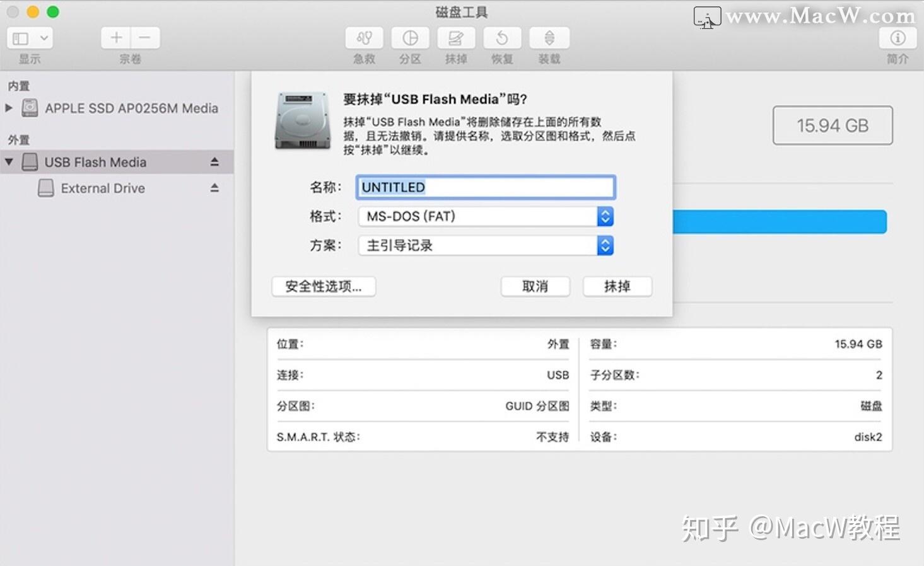Image resolution: width=924 pixels, height=566 pixels.
Task: Collapse the USB Flash Media disclosure triangle
Action: click(9, 162)
